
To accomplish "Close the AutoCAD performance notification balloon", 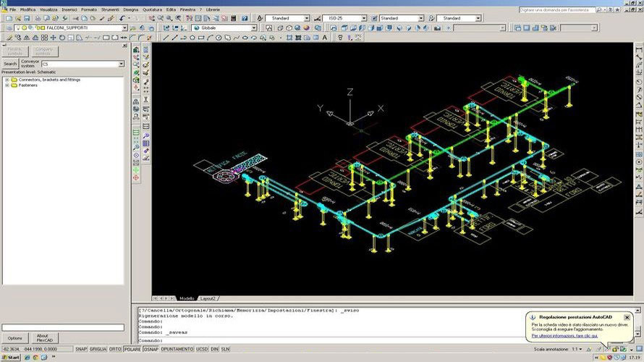I will 627,317.
